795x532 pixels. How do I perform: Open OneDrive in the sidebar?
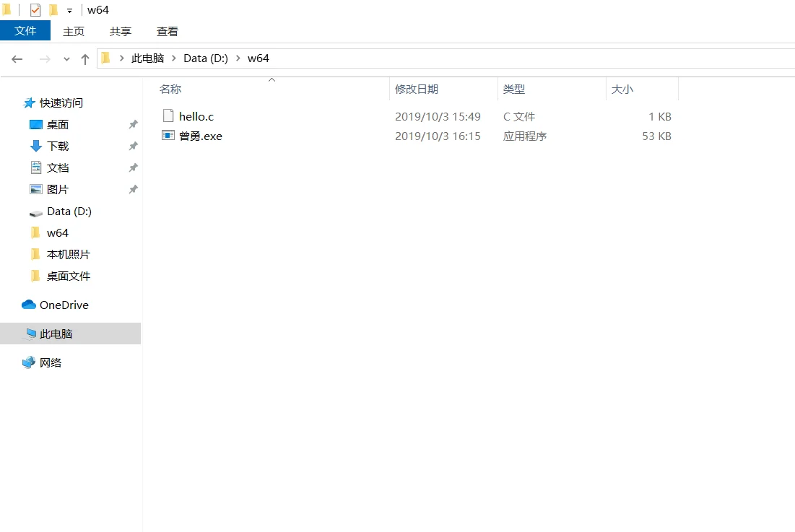(62, 305)
